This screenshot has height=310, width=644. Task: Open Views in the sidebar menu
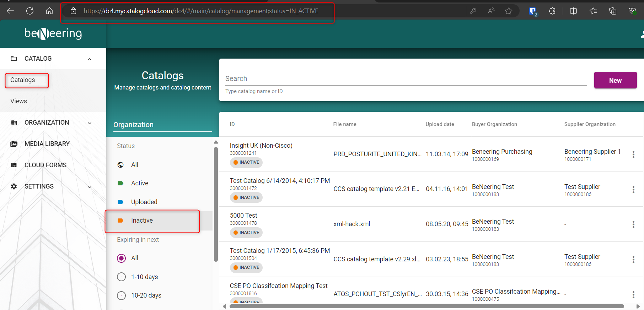click(x=19, y=101)
